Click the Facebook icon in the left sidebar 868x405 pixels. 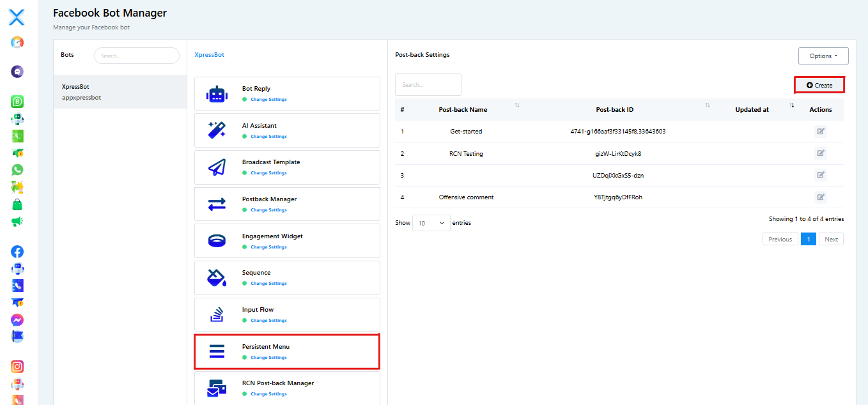point(17,252)
